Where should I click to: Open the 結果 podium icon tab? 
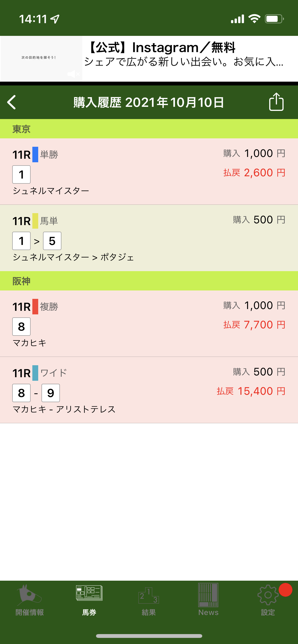pyautogui.click(x=149, y=600)
